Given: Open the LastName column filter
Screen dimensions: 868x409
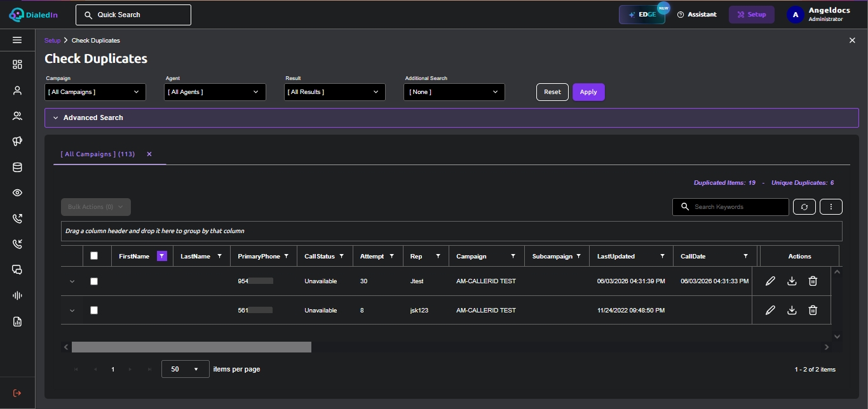Looking at the screenshot, I should click(220, 256).
